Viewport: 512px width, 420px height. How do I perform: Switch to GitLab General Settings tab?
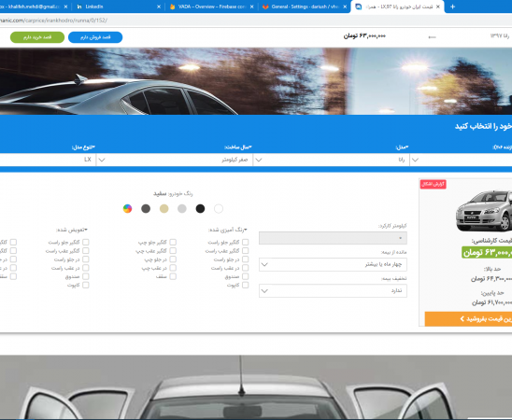(x=305, y=7)
